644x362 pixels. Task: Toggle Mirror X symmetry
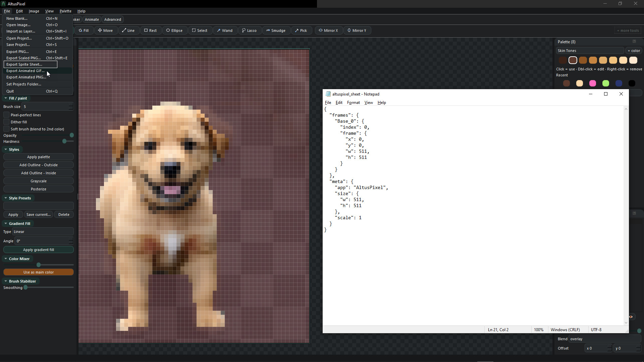(328, 31)
